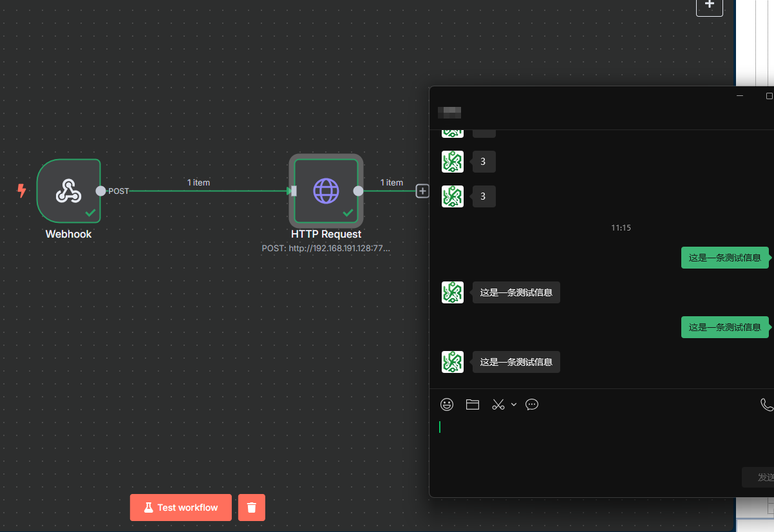Click the folder send-file icon in chat
774x532 pixels.
(473, 404)
